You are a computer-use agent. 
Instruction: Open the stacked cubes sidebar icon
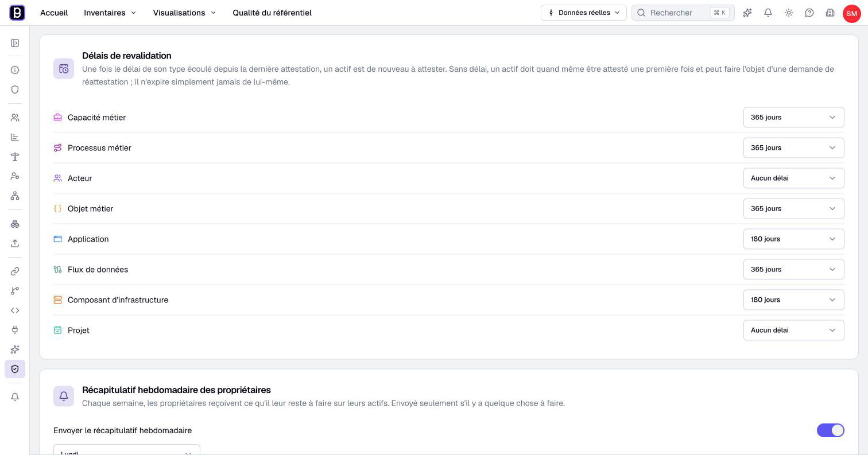[15, 224]
